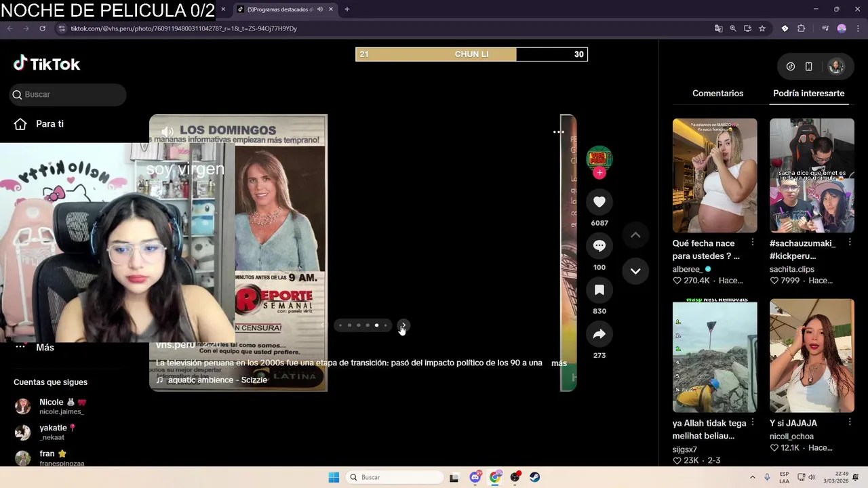Open the vhs.peru profile avatar
The height and width of the screenshot is (488, 868).
[x=599, y=159]
